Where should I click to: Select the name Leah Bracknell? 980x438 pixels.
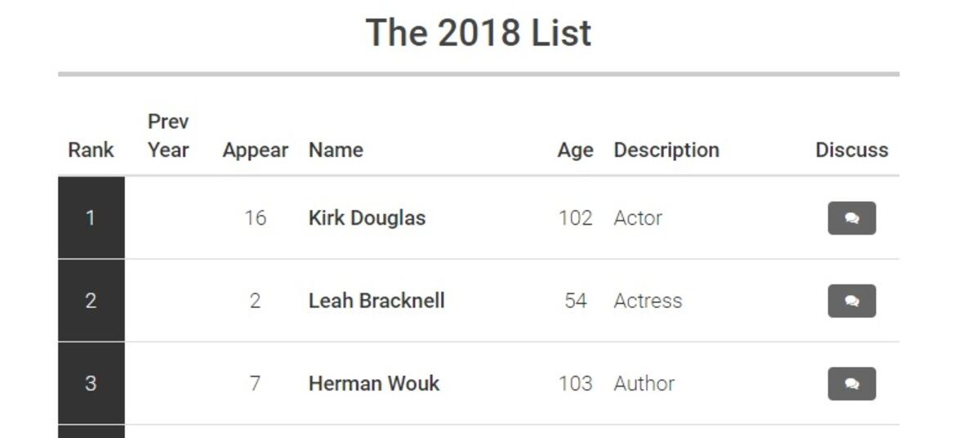376,301
